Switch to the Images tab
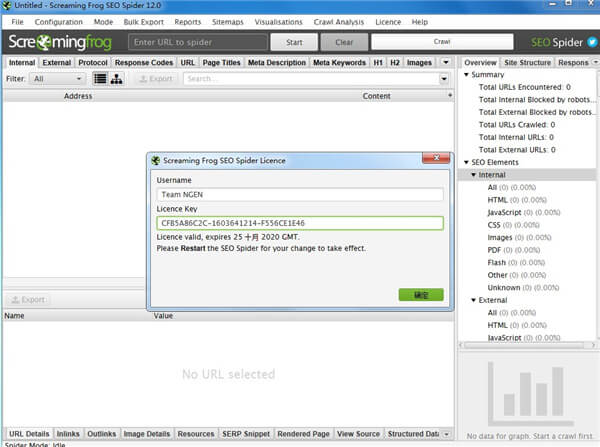This screenshot has height=447, width=600. coord(419,62)
